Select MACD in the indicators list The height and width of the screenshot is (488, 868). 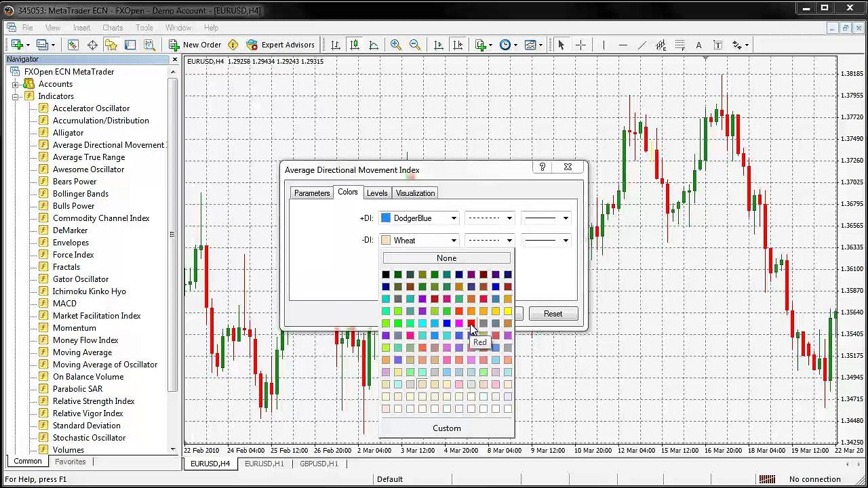[x=64, y=304]
